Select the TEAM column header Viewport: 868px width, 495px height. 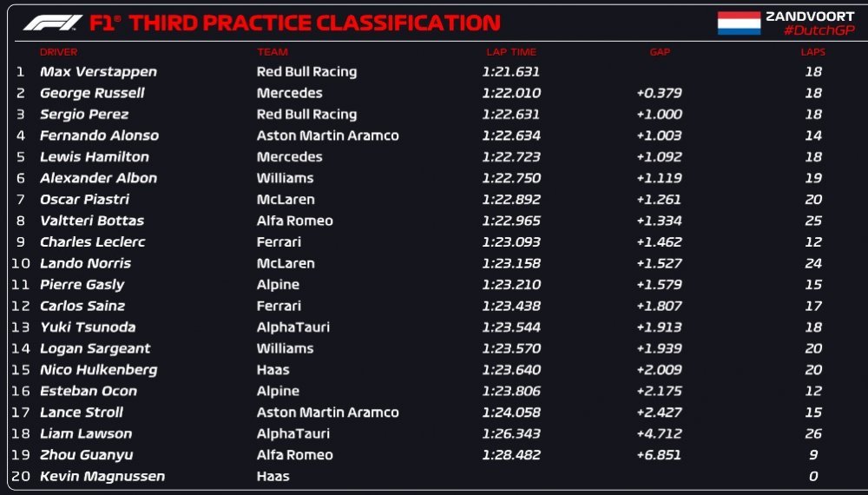(x=273, y=52)
